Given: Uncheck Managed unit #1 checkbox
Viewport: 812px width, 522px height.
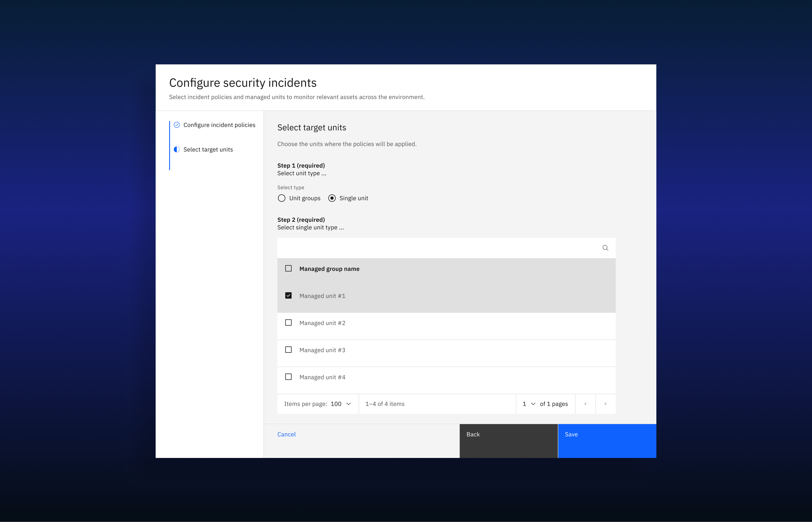Looking at the screenshot, I should click(x=288, y=296).
